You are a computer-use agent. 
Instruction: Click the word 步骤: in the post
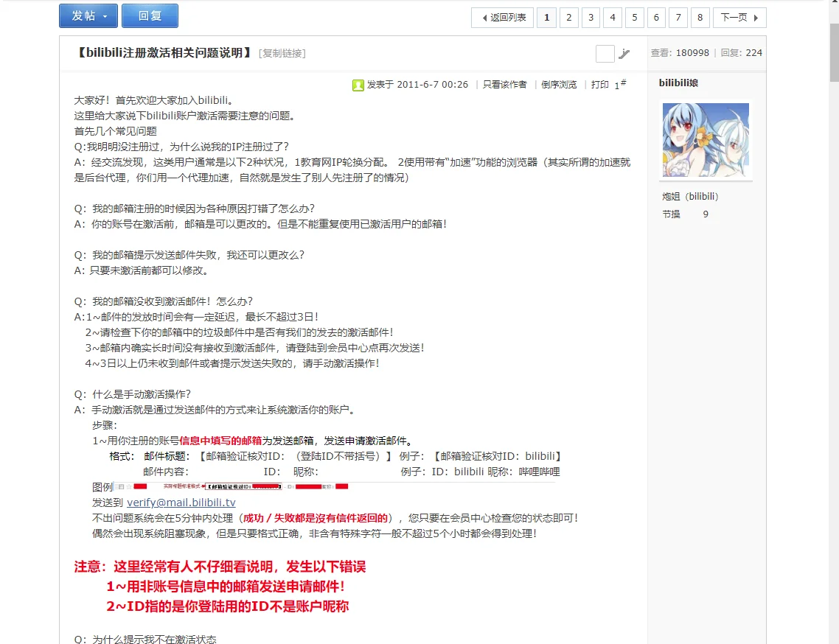pos(105,425)
